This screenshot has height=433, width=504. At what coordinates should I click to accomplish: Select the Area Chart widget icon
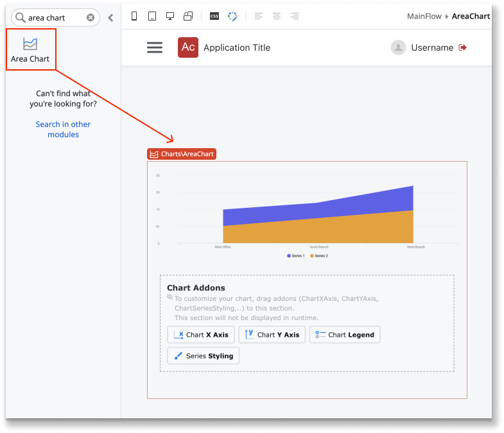(x=30, y=44)
